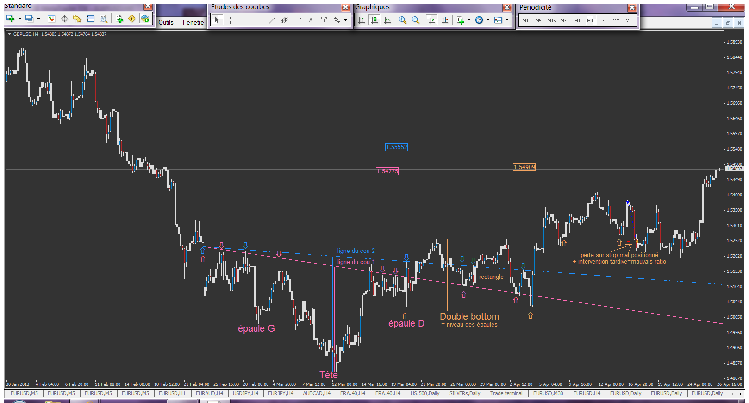The height and width of the screenshot is (403, 749).
Task: Expand the templates dropdown arrow
Action: tap(507, 20)
